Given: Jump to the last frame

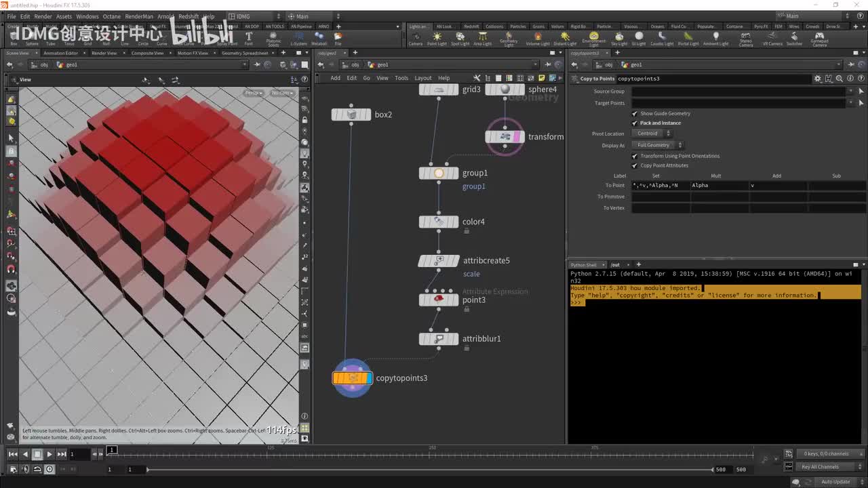Looking at the screenshot, I should tap(62, 454).
